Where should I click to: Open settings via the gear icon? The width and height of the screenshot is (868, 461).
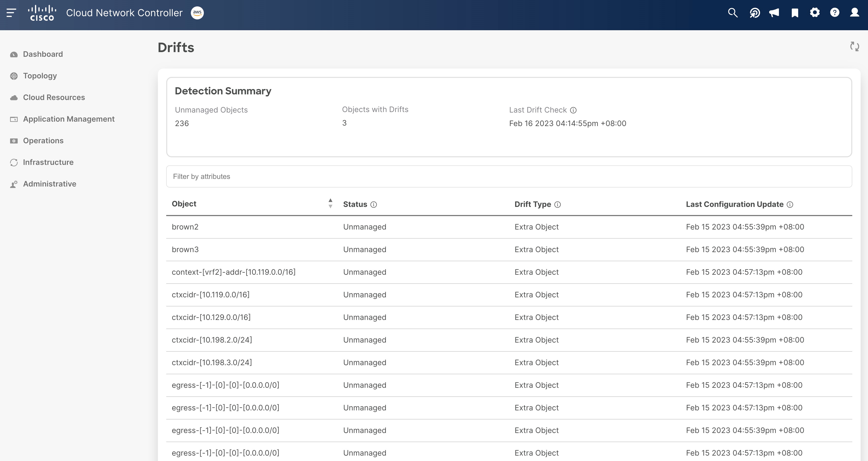[815, 13]
